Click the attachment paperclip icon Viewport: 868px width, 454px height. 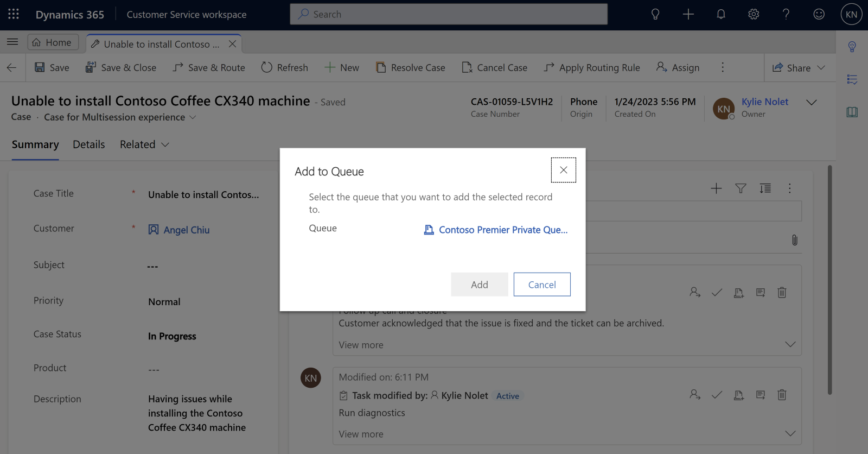tap(794, 240)
